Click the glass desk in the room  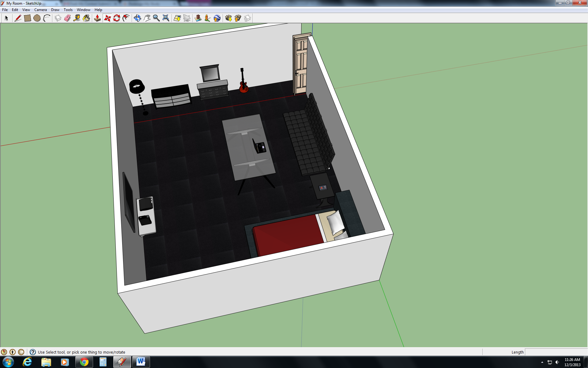(x=249, y=147)
